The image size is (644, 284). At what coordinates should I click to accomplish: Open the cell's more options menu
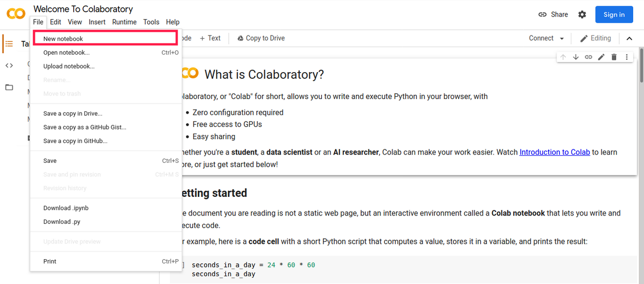click(x=626, y=57)
